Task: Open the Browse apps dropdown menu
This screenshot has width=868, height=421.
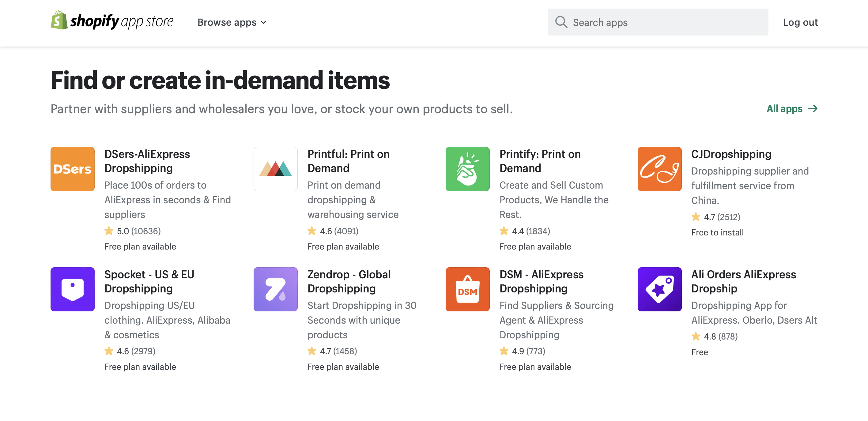Action: coord(232,22)
